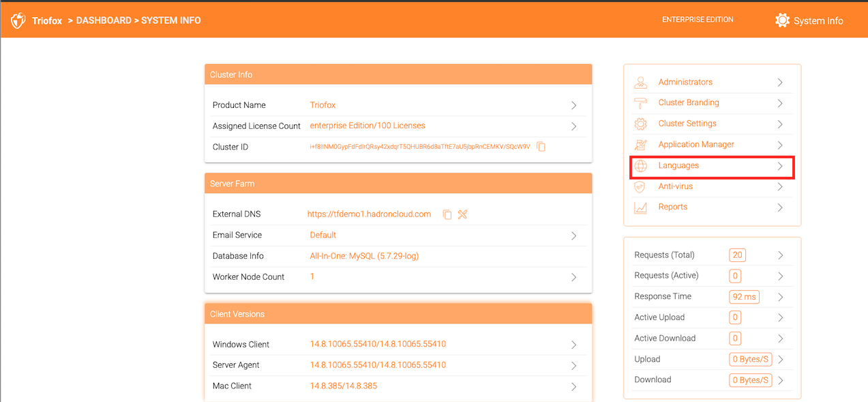Click the Server Farm panel header
This screenshot has height=402, width=868.
click(398, 184)
